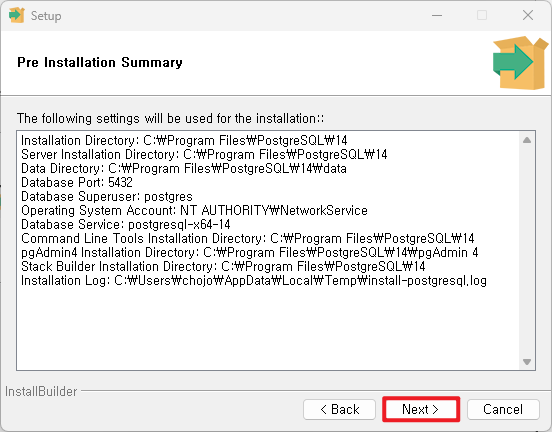Click the InstallBuilder label
The width and height of the screenshot is (552, 432).
click(41, 392)
